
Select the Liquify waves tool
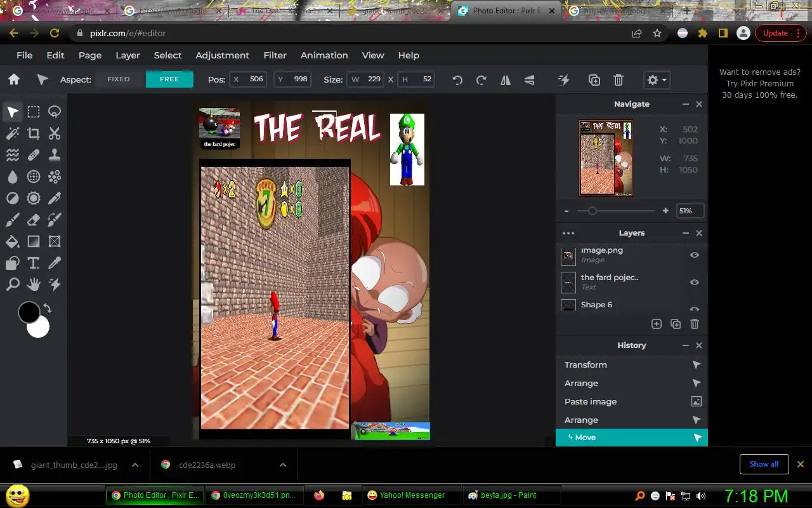[x=13, y=155]
